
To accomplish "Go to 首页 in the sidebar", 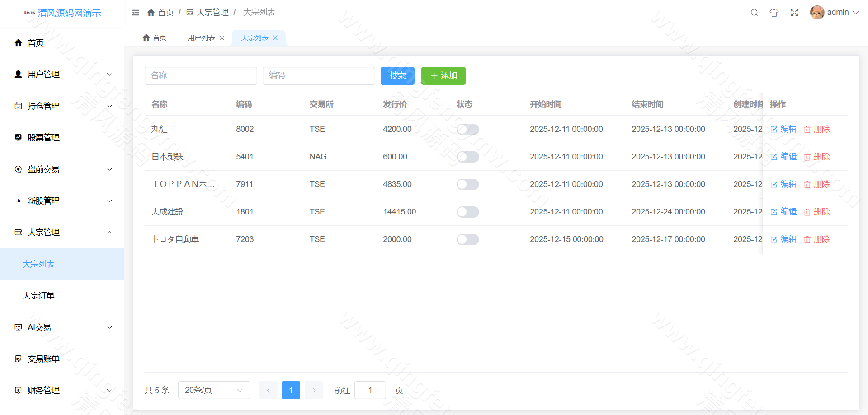I will pyautogui.click(x=62, y=43).
